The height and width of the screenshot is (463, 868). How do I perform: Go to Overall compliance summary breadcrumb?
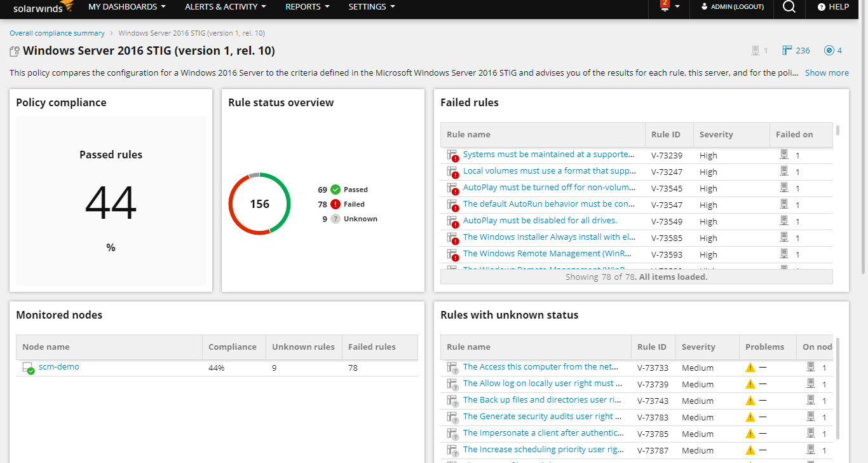(57, 33)
